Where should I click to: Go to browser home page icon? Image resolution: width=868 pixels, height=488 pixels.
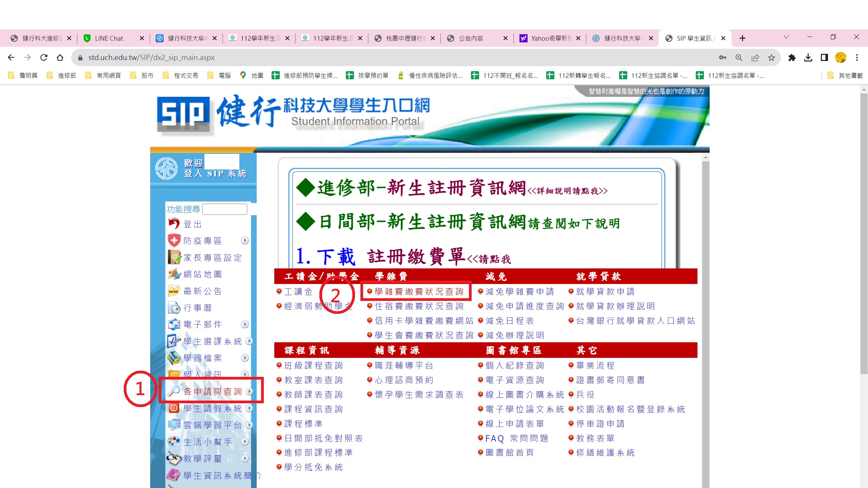pyautogui.click(x=60, y=58)
